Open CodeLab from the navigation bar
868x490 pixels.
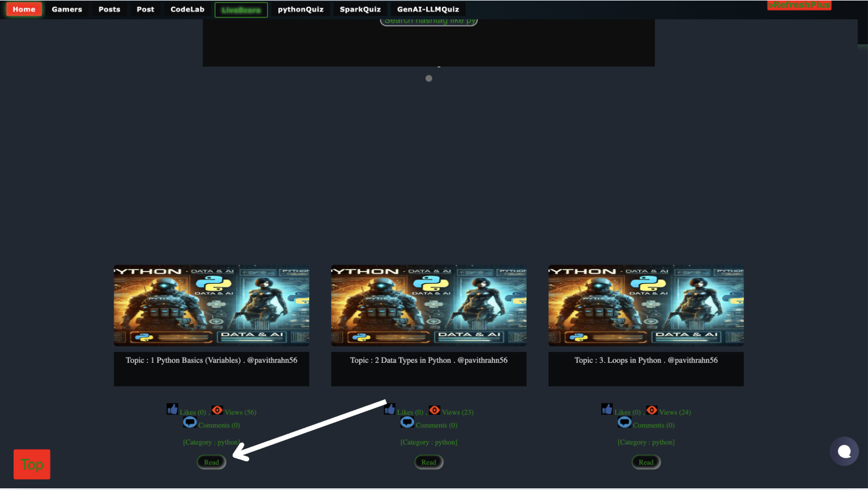[x=187, y=10]
